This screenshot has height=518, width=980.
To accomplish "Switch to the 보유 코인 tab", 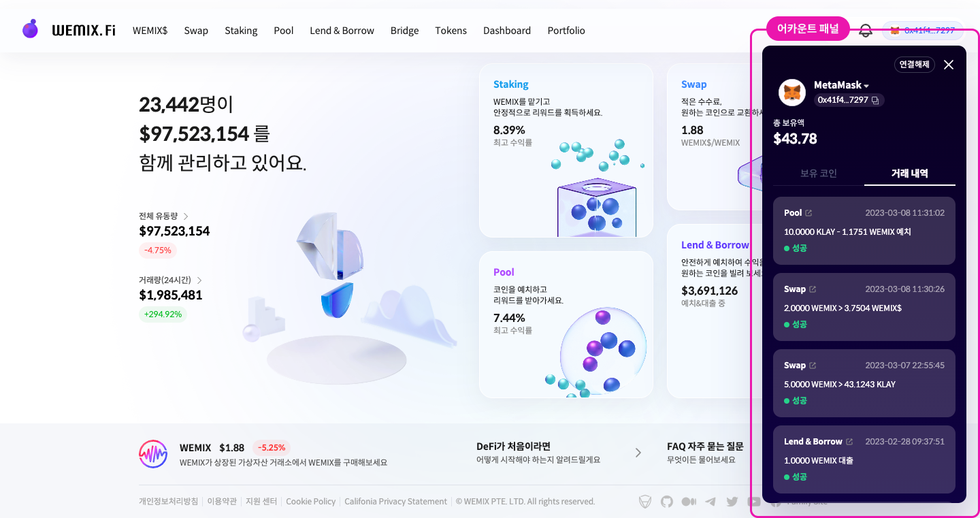I will click(819, 173).
